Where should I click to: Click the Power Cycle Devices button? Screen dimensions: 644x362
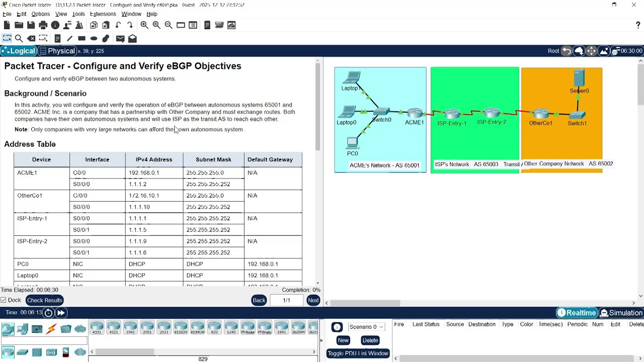point(48,313)
